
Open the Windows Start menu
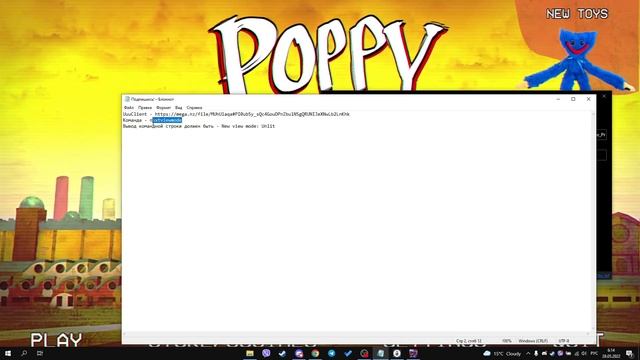pos(8,353)
